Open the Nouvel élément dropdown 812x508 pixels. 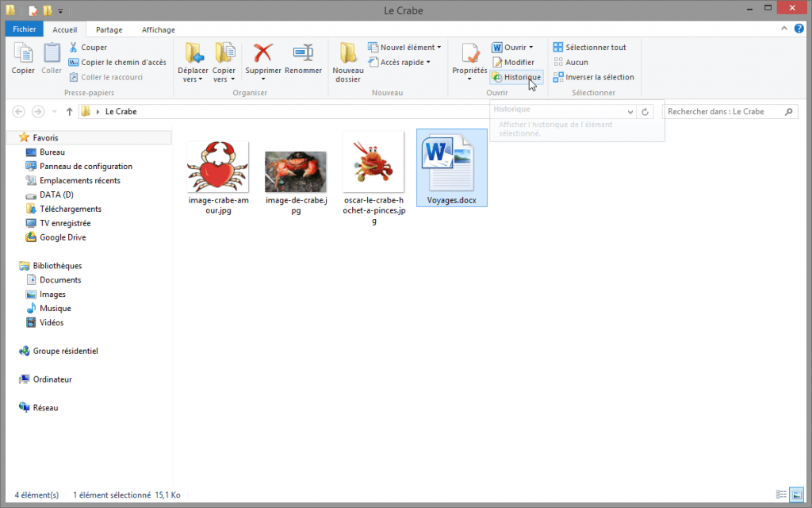click(x=404, y=47)
